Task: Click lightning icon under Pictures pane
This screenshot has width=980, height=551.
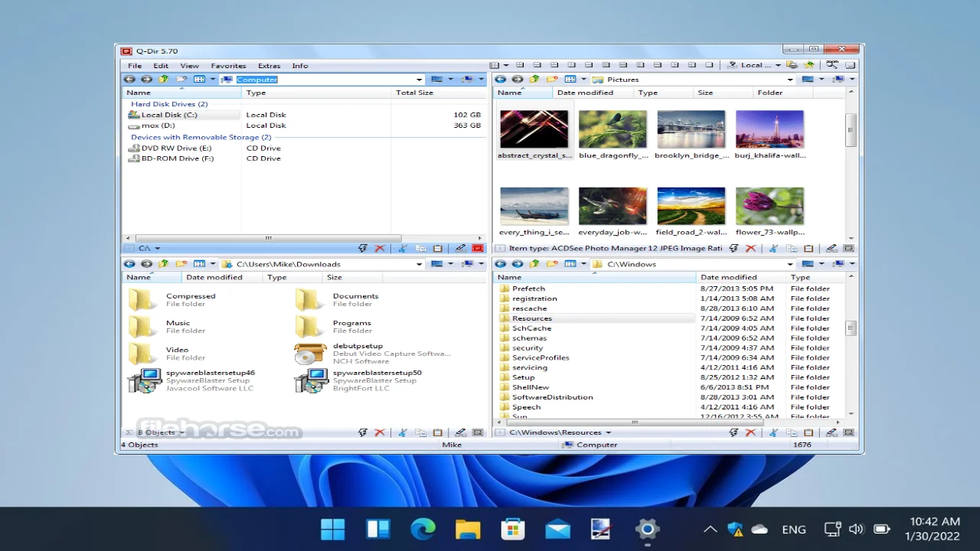Action: (x=733, y=249)
